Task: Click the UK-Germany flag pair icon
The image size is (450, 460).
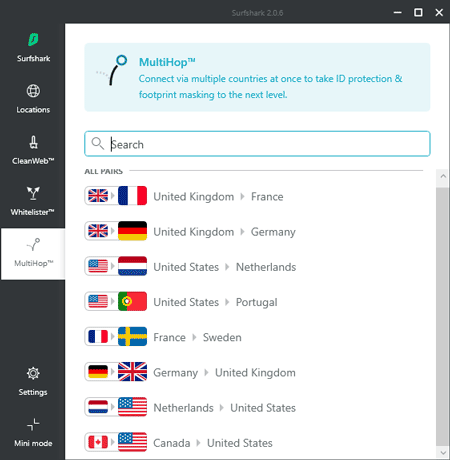Action: pos(116,231)
